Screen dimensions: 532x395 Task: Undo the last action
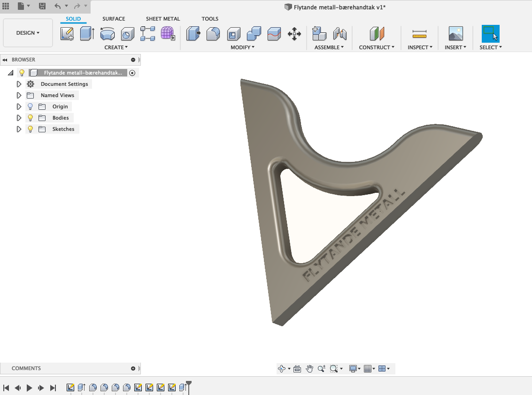click(58, 6)
